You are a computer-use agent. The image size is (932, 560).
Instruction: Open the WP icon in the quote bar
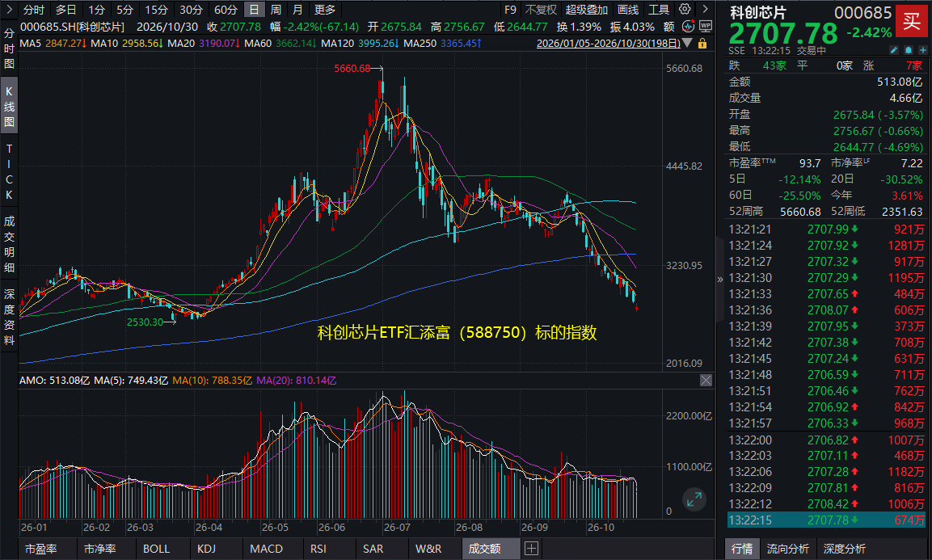click(706, 27)
